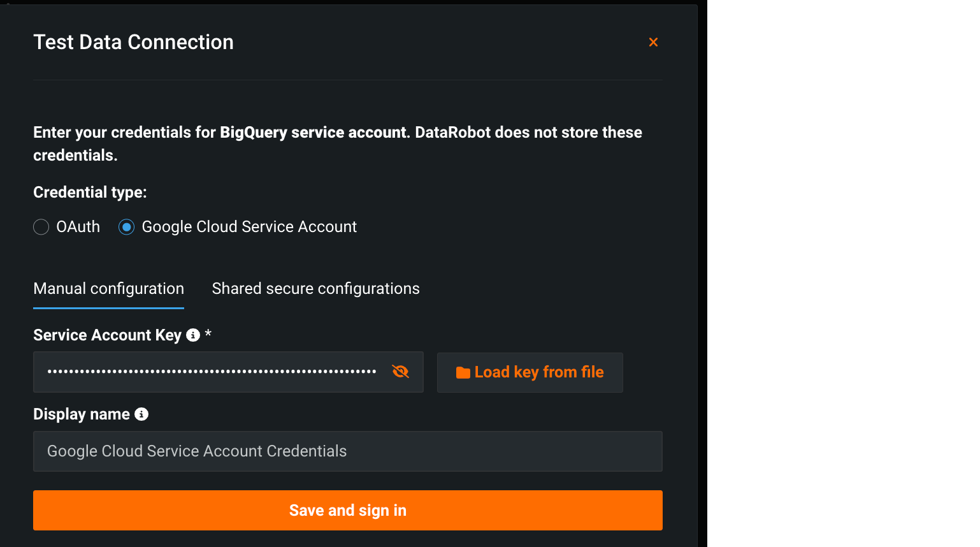Open the Shared secure configurations tab
This screenshot has width=980, height=547.
click(x=315, y=289)
